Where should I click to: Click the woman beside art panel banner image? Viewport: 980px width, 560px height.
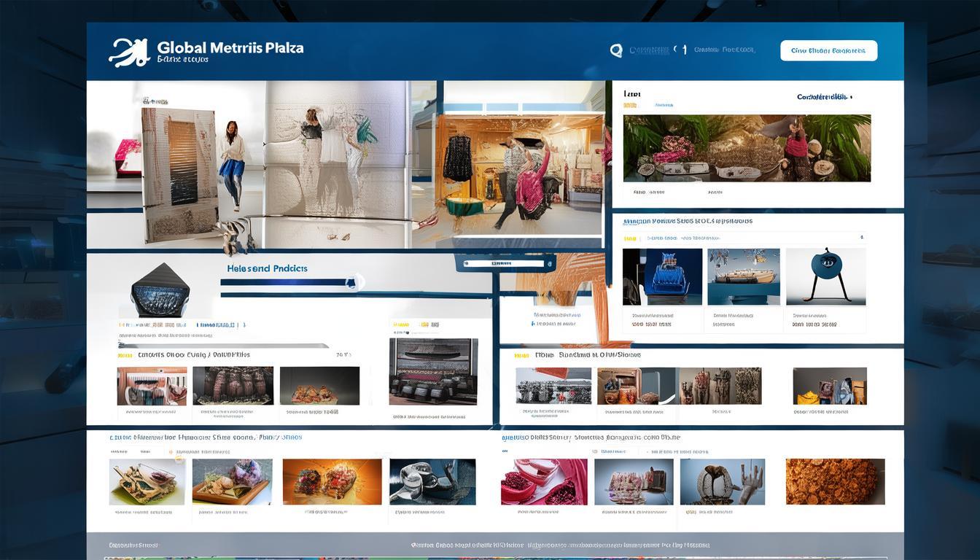tap(232, 165)
